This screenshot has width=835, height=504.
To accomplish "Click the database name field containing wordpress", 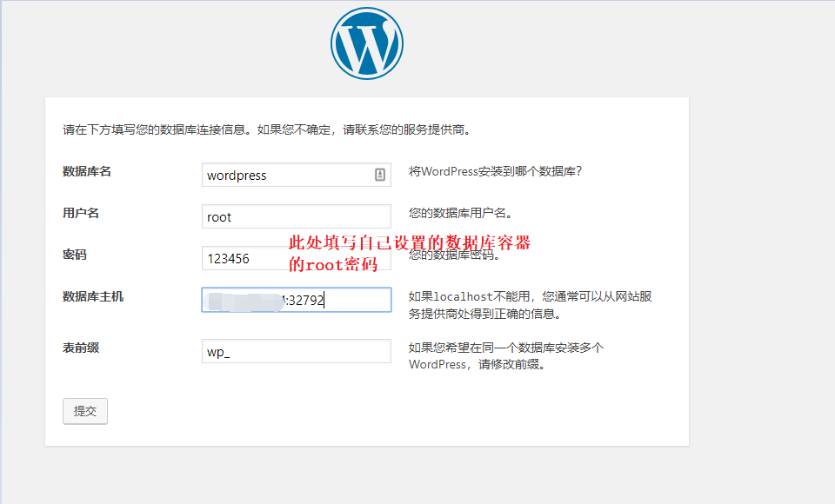I will [x=297, y=175].
